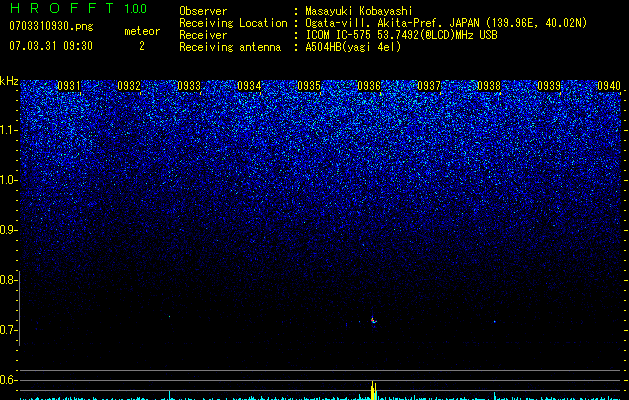Click the 0.9 frequency axis label
The image size is (629, 400).
click(9, 230)
